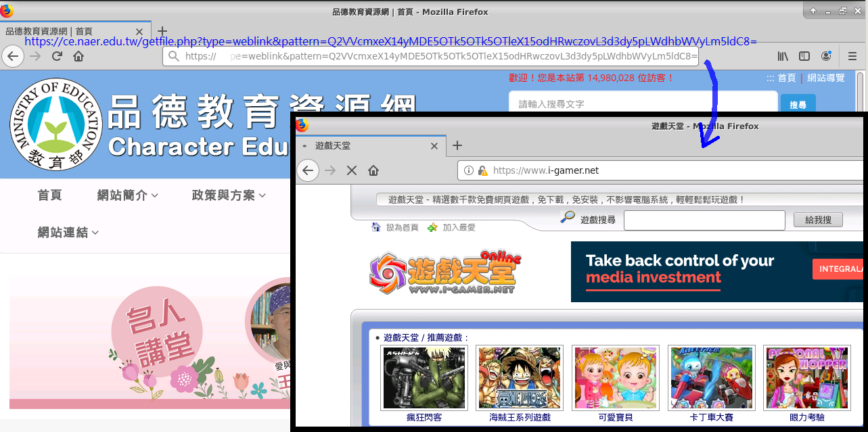Click 遊戲天堂 Online logo

point(446,272)
